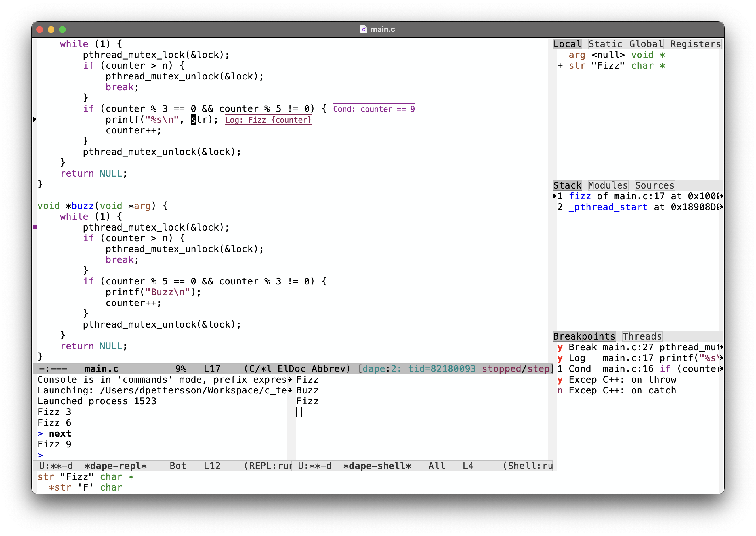Select the _pthread_start stack frame

click(x=608, y=207)
